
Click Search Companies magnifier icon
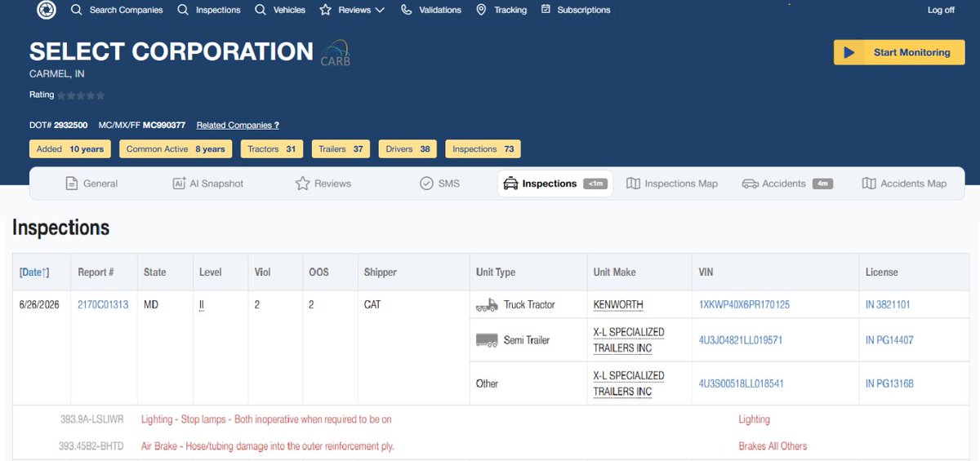(x=76, y=10)
